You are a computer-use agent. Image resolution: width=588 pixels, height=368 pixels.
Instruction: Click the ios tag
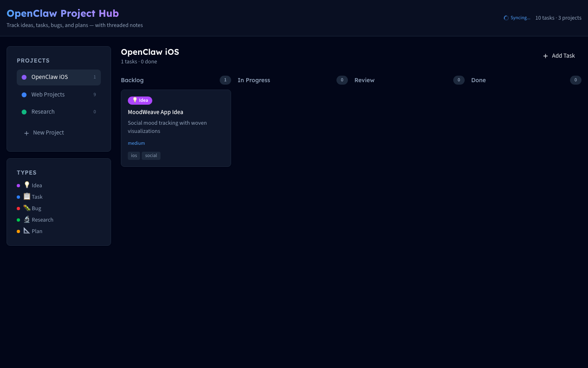134,155
